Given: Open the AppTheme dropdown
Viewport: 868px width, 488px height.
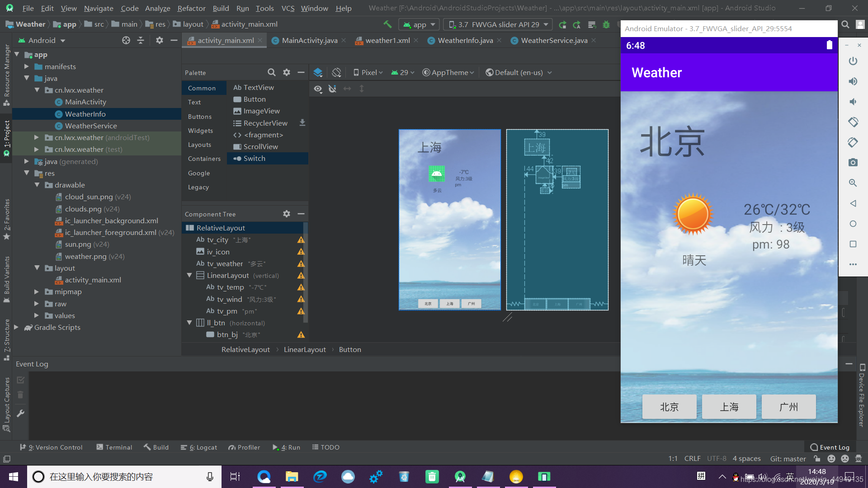Looking at the screenshot, I should point(448,72).
